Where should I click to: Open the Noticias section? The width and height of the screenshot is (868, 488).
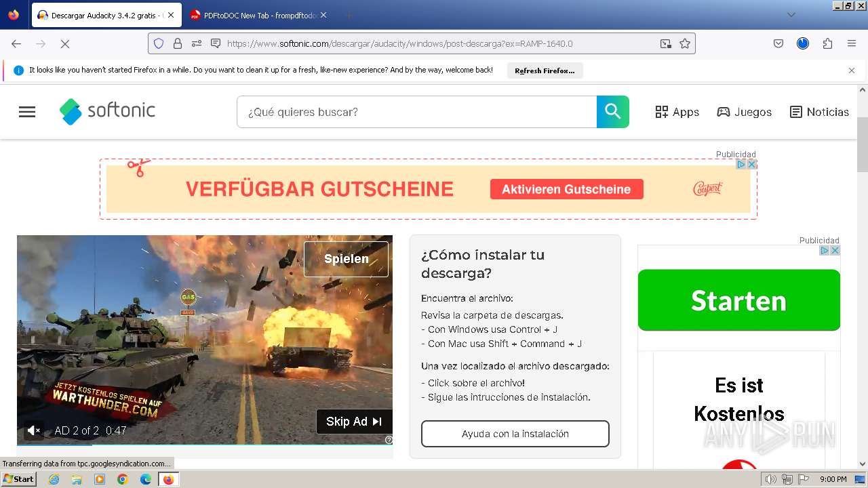point(819,112)
